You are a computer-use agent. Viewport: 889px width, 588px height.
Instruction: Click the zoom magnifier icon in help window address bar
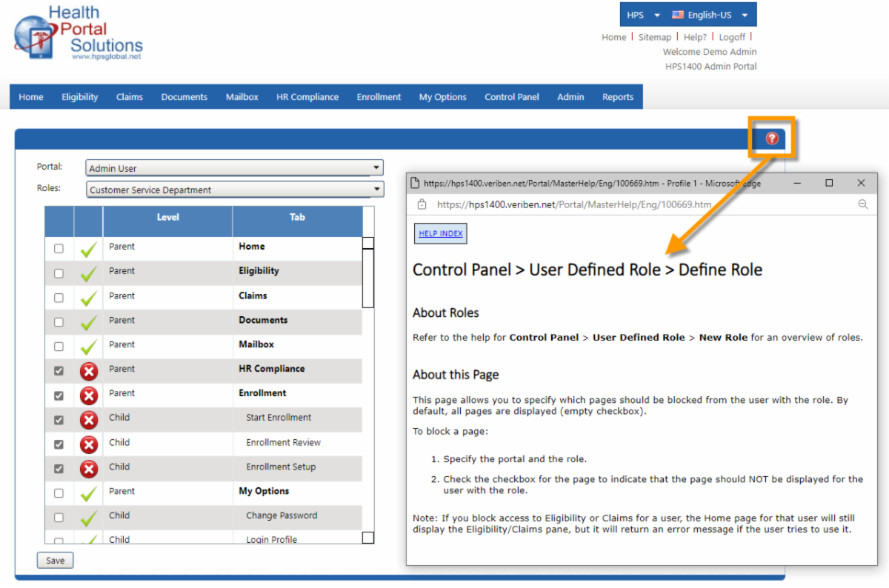pos(862,204)
